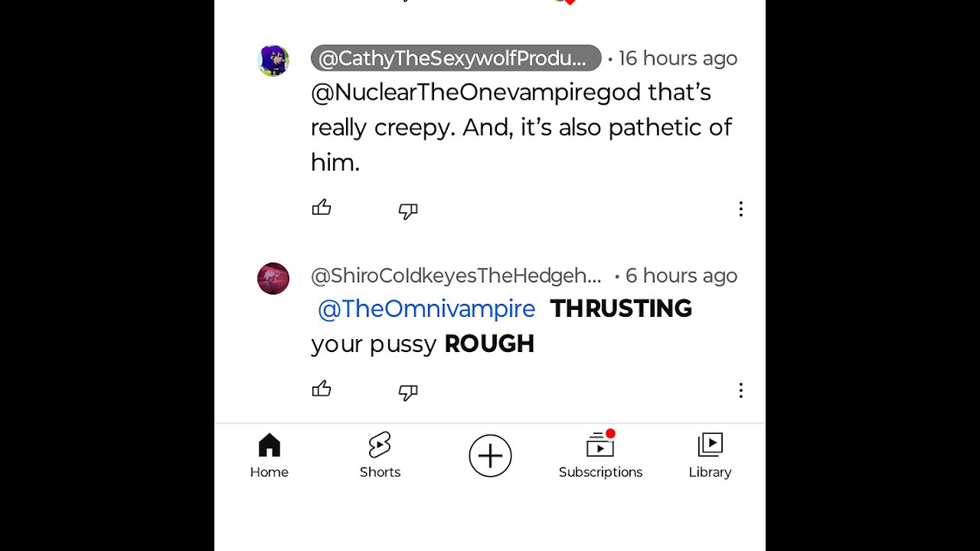Image resolution: width=980 pixels, height=551 pixels.
Task: Open more options for the 16 hours ago comment
Action: 740,209
